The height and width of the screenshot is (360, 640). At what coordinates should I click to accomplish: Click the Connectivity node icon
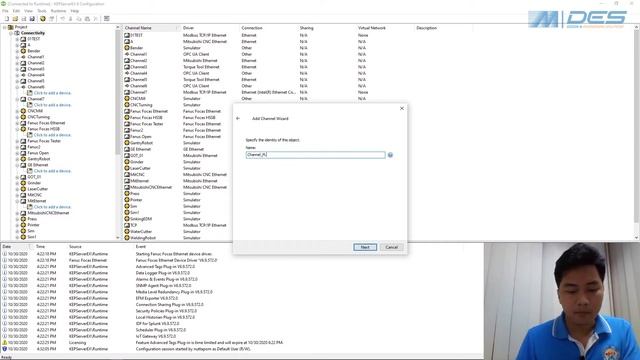point(17,33)
